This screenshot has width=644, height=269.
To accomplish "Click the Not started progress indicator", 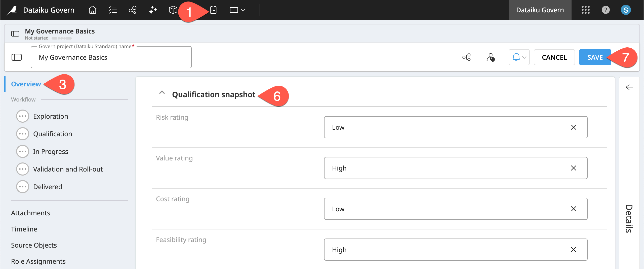I will [37, 38].
